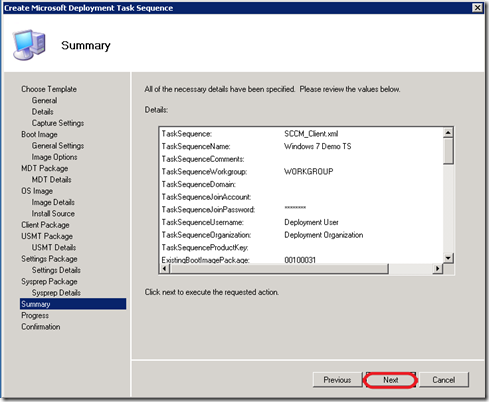Select Install Source step
Image resolution: width=489 pixels, height=402 pixels.
tap(53, 214)
